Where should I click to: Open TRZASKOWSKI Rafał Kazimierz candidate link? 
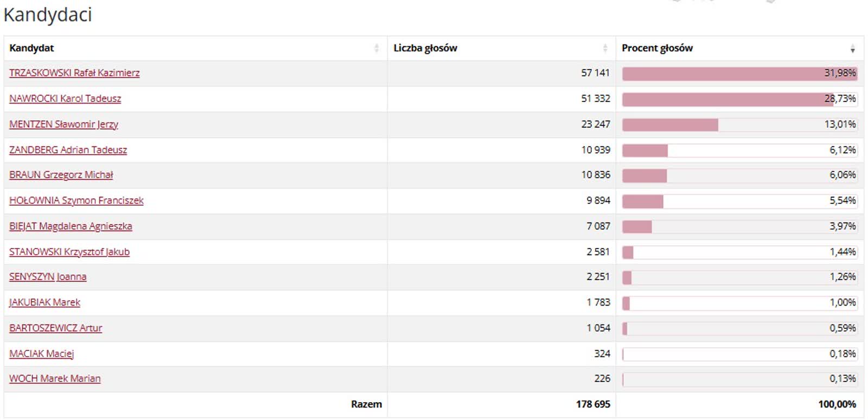pyautogui.click(x=74, y=73)
